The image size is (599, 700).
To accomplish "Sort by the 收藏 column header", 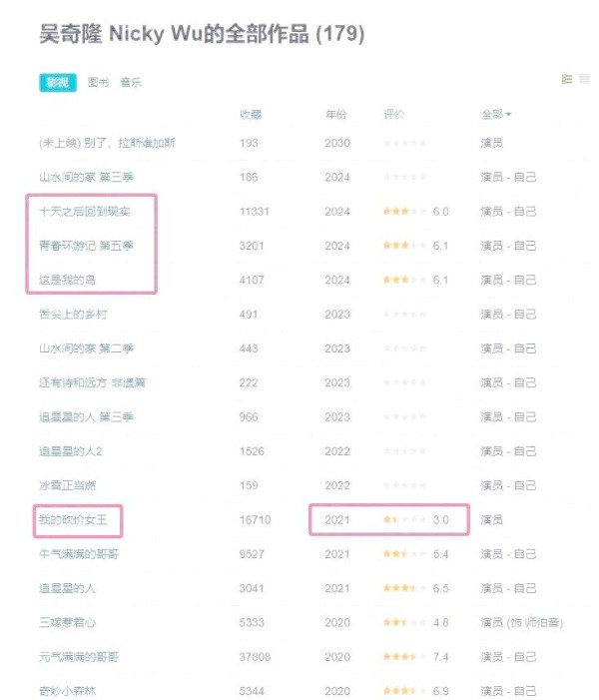I will coord(251,115).
